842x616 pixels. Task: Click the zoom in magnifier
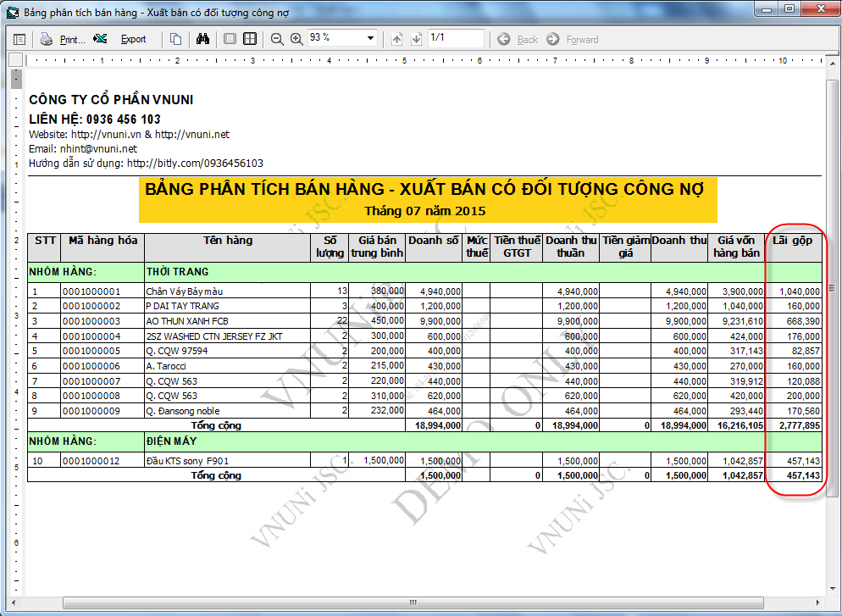(296, 39)
